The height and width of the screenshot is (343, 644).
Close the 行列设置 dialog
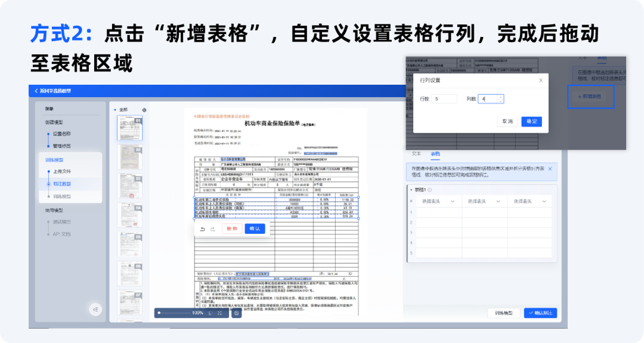541,81
